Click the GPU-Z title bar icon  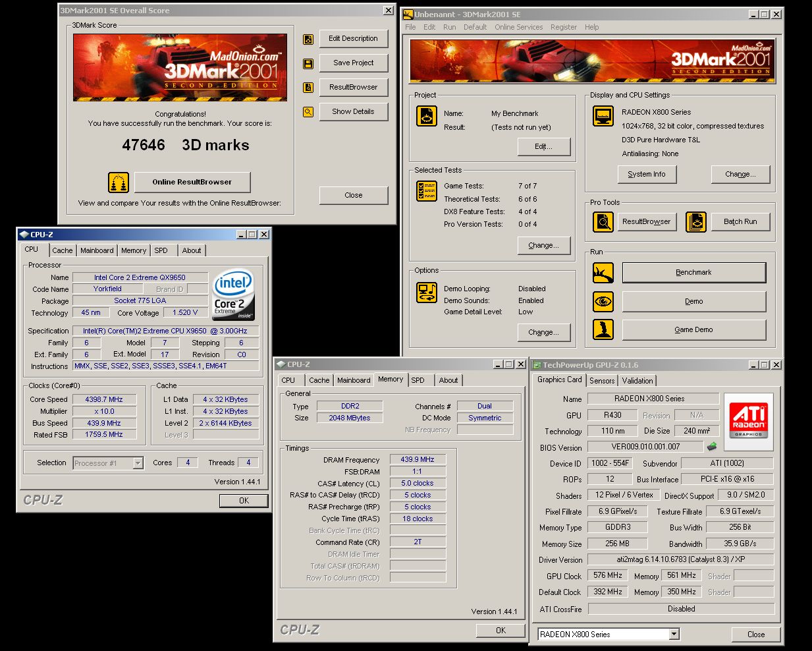[x=537, y=365]
